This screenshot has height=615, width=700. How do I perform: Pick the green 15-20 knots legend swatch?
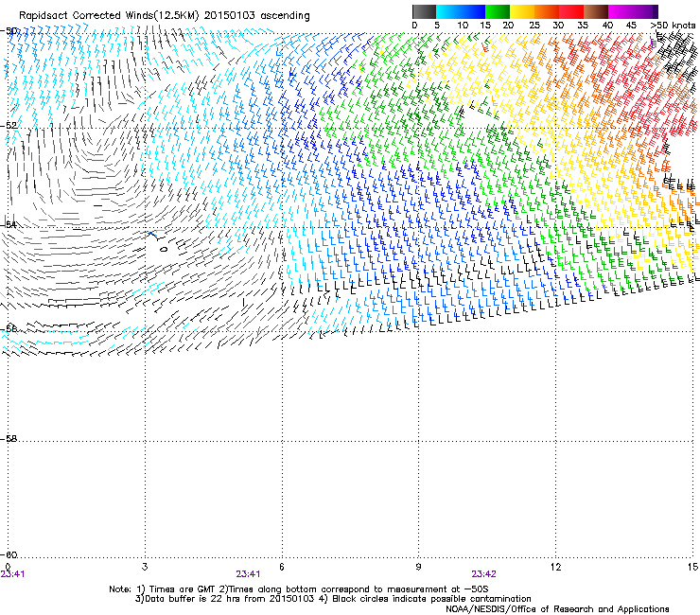click(498, 11)
